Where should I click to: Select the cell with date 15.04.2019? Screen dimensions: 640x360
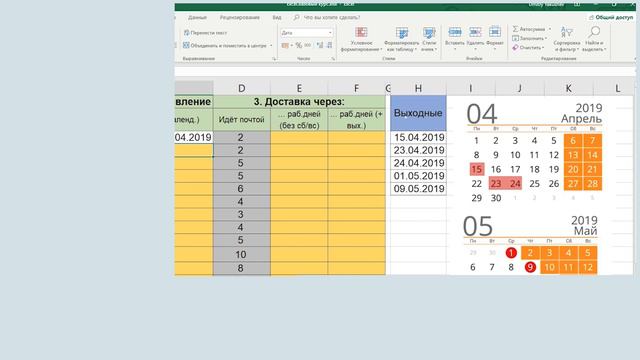pos(418,138)
